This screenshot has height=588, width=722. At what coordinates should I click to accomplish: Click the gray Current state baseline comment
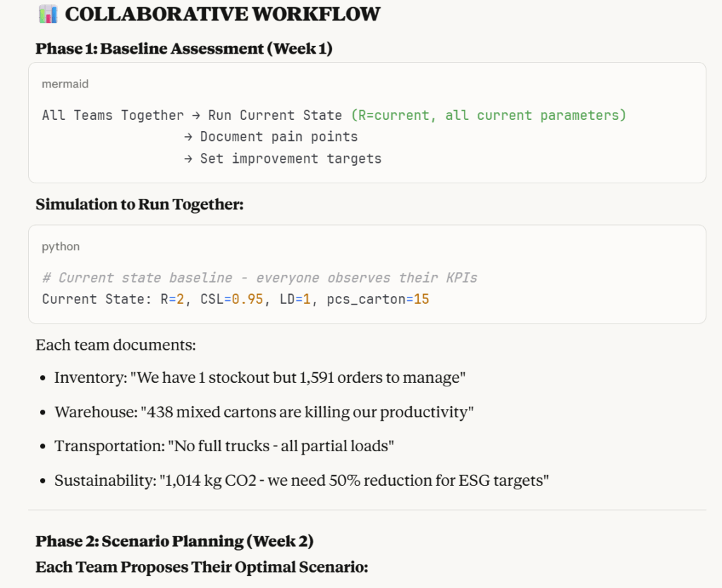(259, 278)
